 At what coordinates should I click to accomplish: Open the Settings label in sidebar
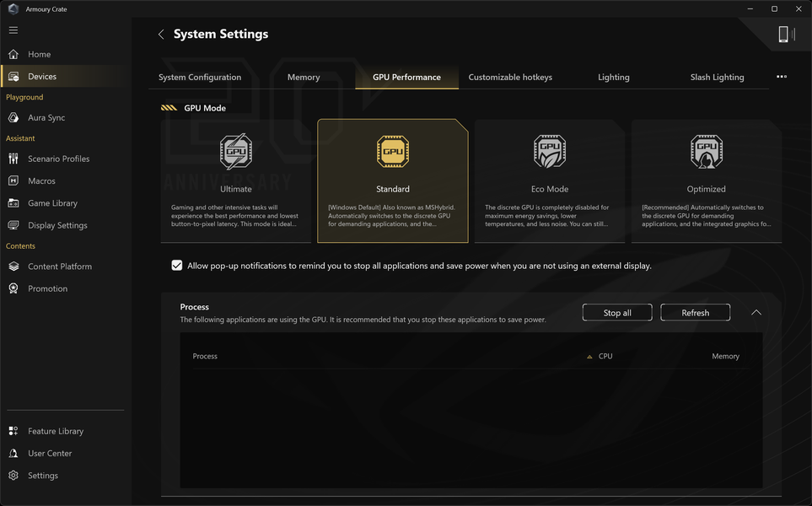pyautogui.click(x=43, y=476)
